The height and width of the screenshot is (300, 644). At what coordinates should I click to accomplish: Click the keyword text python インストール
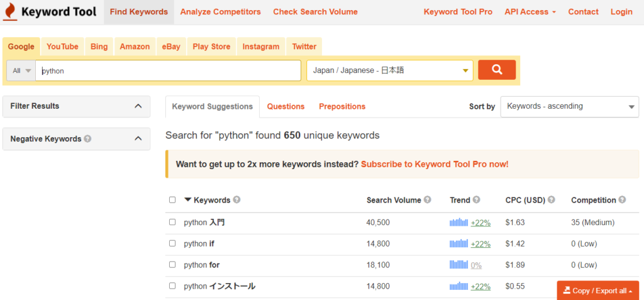pyautogui.click(x=219, y=286)
